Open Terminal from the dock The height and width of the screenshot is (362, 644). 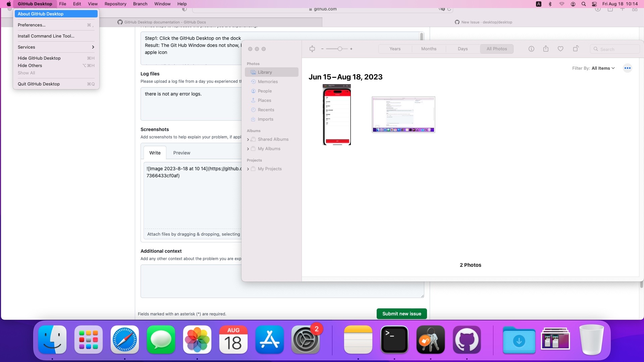[394, 340]
